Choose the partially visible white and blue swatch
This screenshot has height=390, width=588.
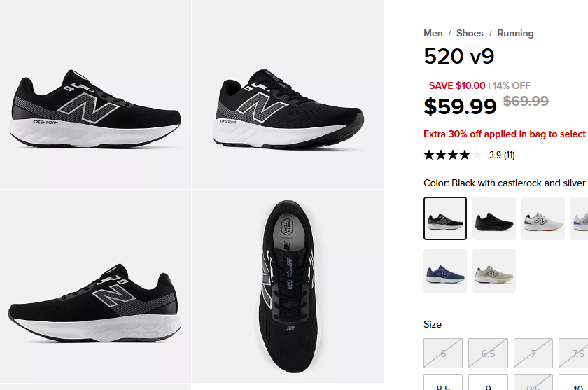point(580,218)
